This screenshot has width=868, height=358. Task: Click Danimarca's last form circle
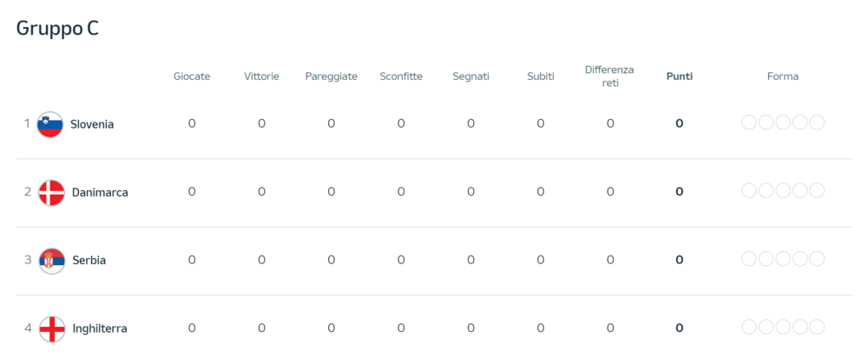(x=817, y=190)
